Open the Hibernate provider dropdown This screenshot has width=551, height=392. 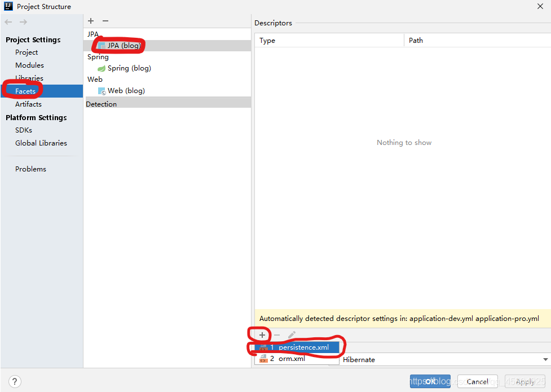[x=545, y=360]
